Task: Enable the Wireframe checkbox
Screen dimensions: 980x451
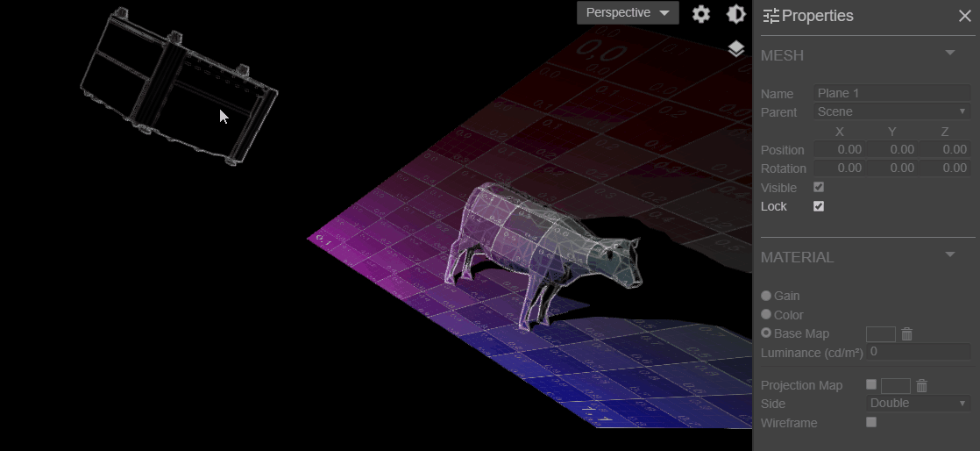Action: [871, 423]
